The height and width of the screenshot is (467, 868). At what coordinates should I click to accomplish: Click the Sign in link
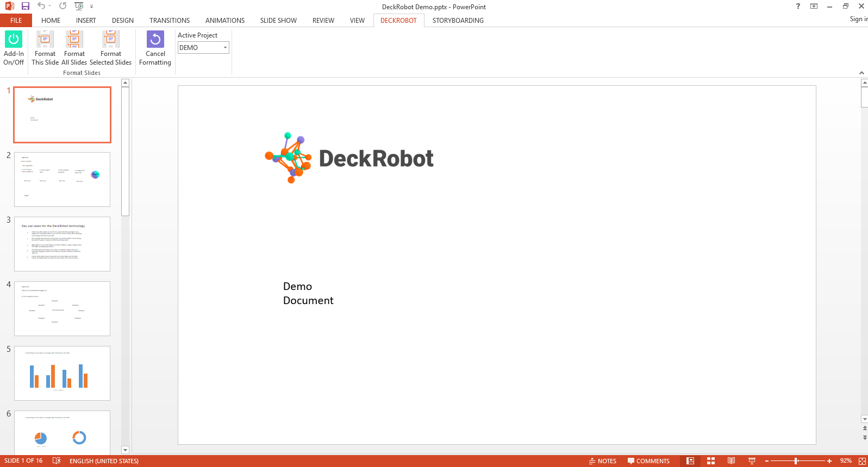point(858,19)
